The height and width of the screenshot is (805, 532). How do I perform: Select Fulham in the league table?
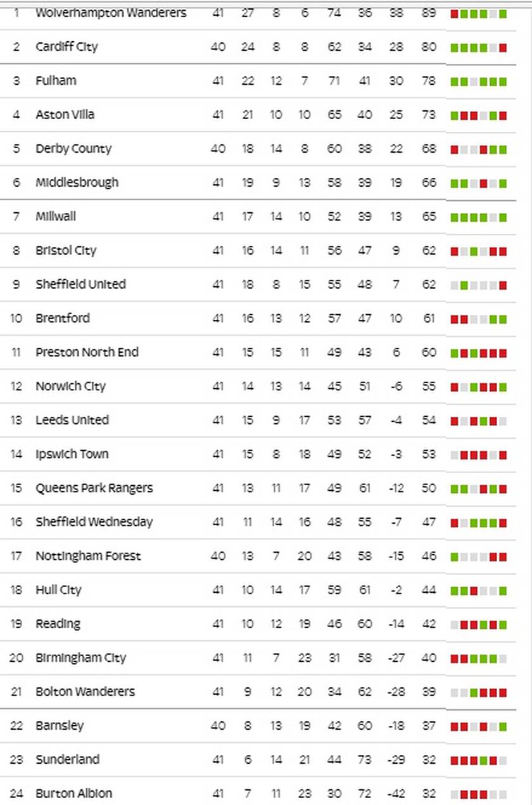coord(56,80)
